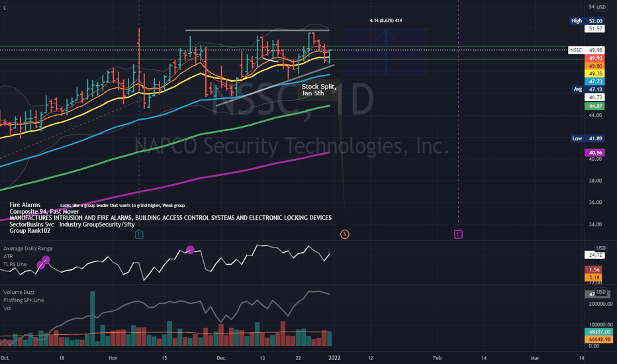617x364 pixels.
Task: Click the yellow 49.35 moving average label
Action: pos(595,73)
